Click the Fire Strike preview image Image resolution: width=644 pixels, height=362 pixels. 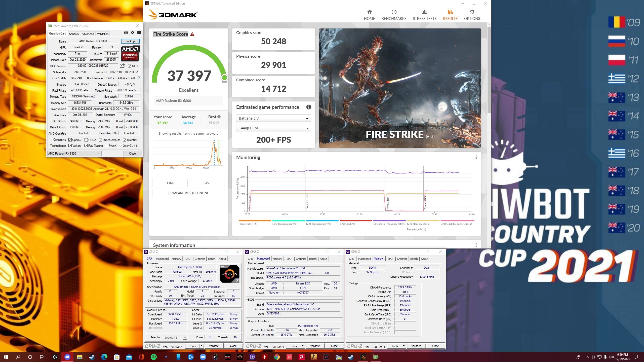pos(400,88)
